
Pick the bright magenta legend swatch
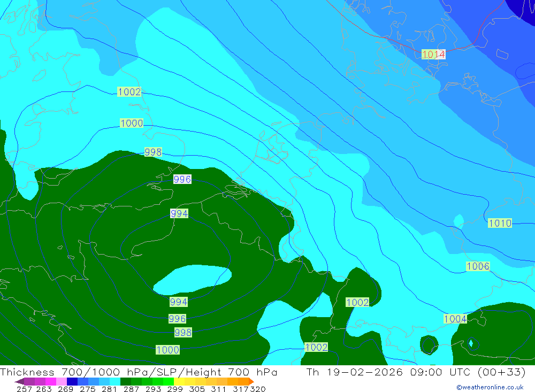(x=50, y=381)
